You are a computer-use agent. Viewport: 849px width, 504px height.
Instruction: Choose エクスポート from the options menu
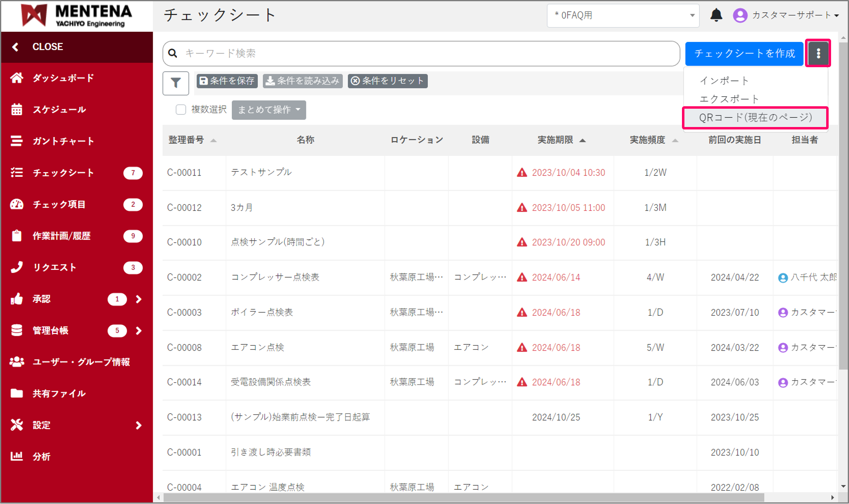coord(729,99)
